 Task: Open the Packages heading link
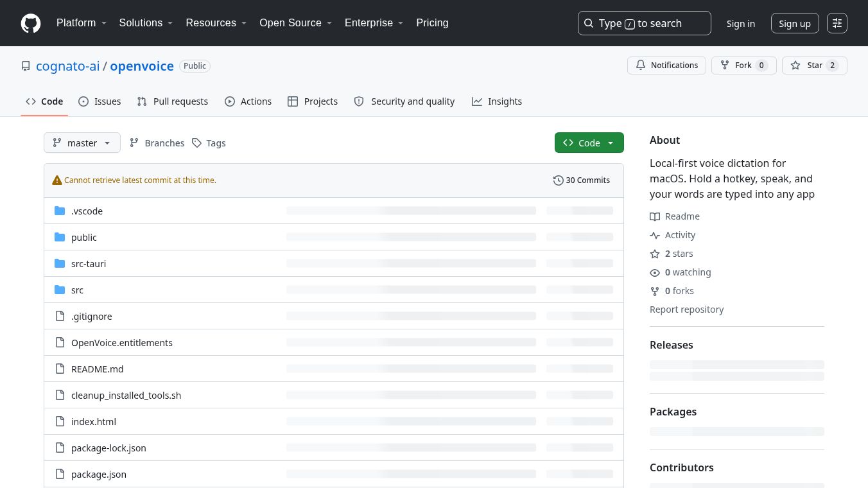673,412
